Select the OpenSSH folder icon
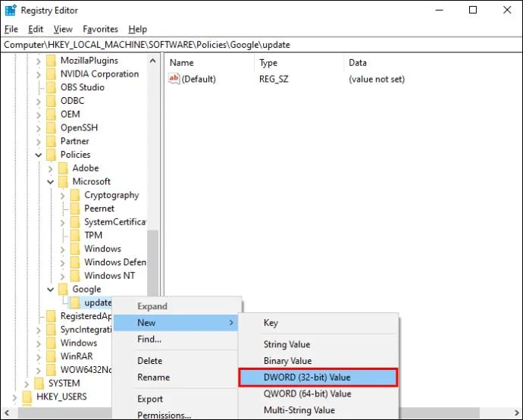 click(51, 128)
